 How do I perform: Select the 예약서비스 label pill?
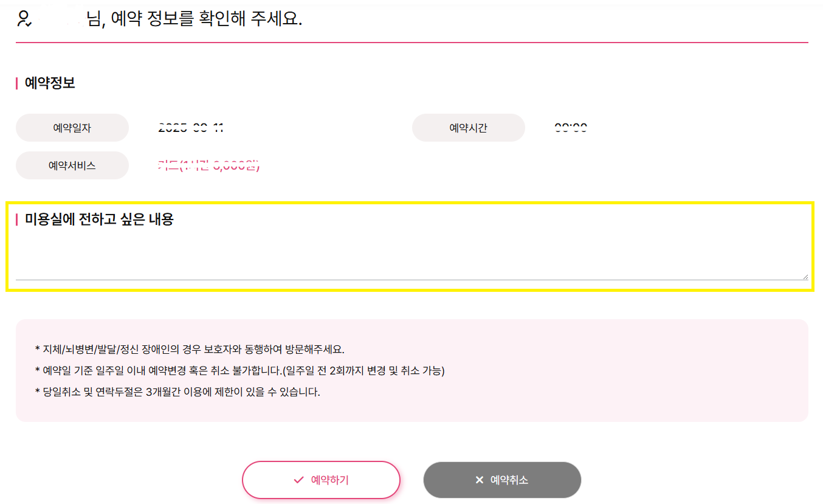click(x=72, y=165)
